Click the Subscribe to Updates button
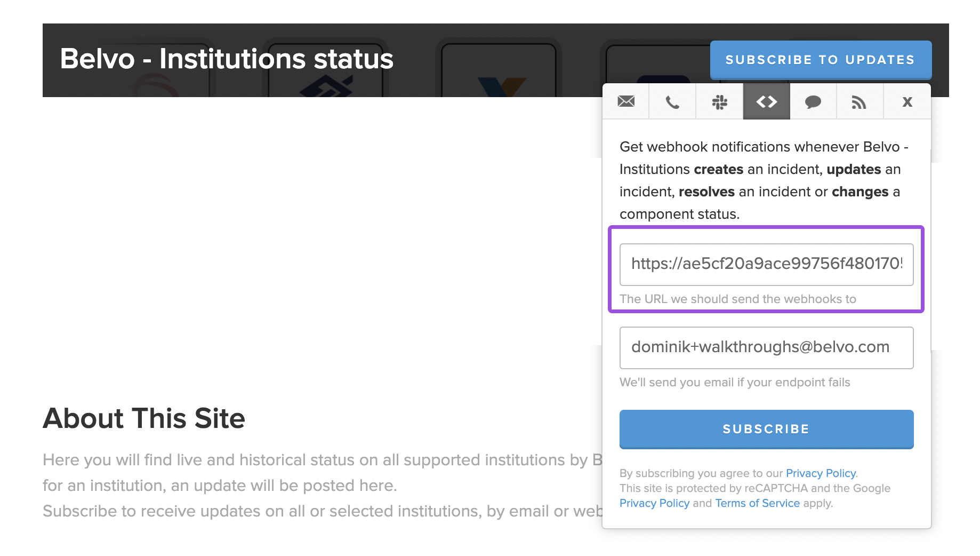 click(x=821, y=60)
